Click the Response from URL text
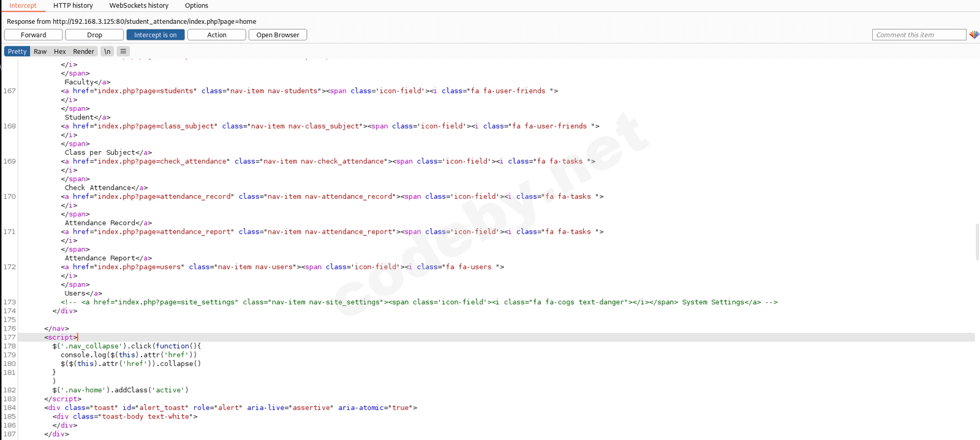Image resolution: width=980 pixels, height=440 pixels. (x=132, y=21)
